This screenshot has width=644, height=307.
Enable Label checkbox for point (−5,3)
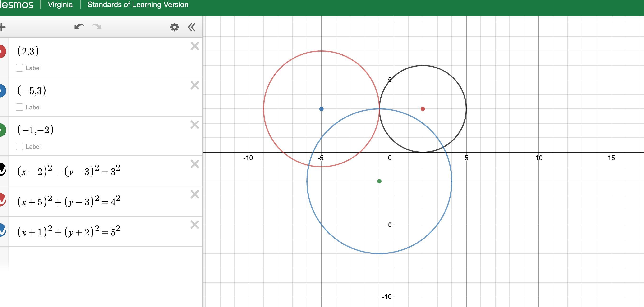tap(19, 107)
